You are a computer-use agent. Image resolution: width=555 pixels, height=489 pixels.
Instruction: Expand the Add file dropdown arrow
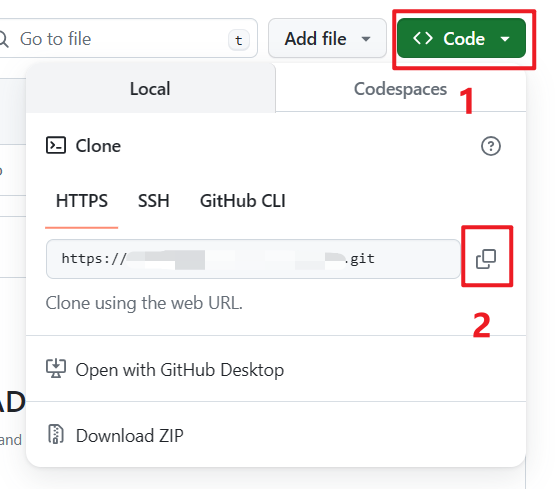366,39
